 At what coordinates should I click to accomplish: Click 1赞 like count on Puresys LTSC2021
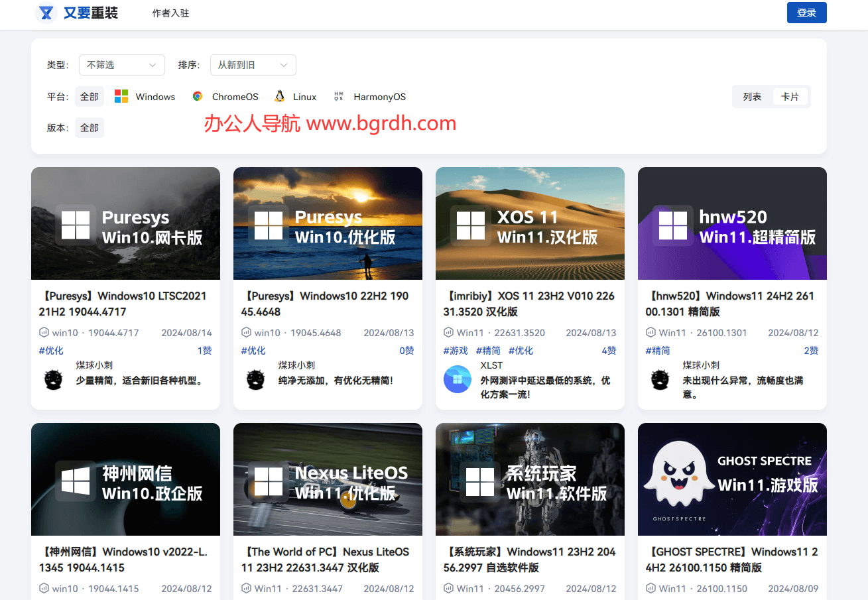[x=205, y=351]
